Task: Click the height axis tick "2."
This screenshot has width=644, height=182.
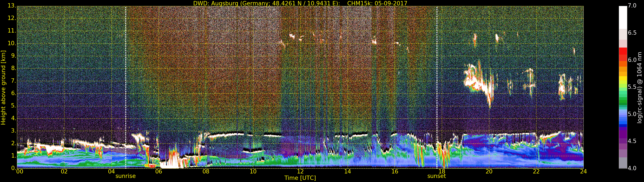Action: (x=13, y=143)
